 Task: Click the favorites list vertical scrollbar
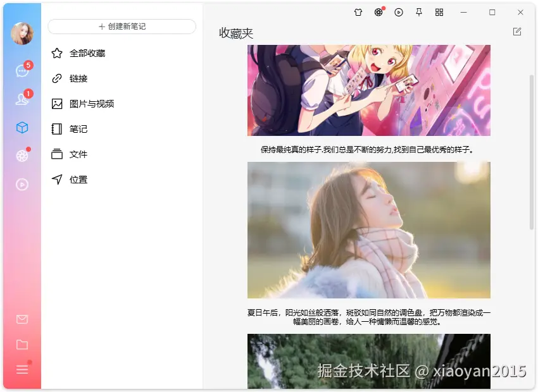532,152
